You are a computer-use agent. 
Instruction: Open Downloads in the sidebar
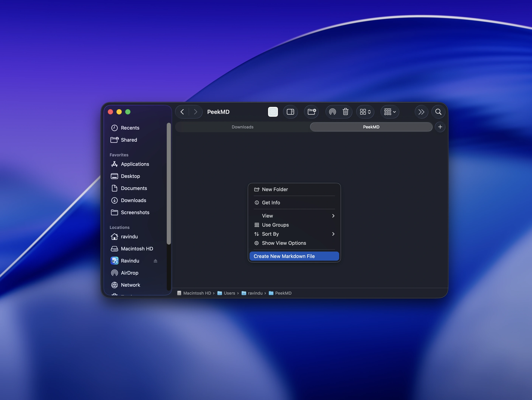pyautogui.click(x=135, y=200)
